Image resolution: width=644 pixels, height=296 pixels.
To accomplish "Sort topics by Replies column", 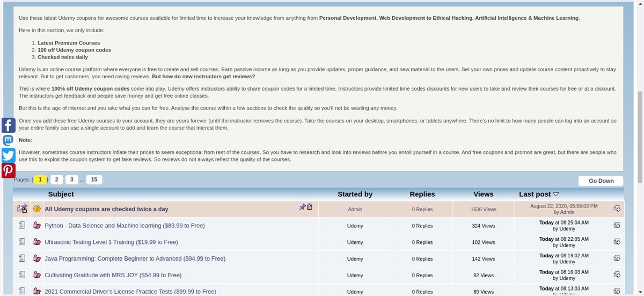I will tap(422, 194).
